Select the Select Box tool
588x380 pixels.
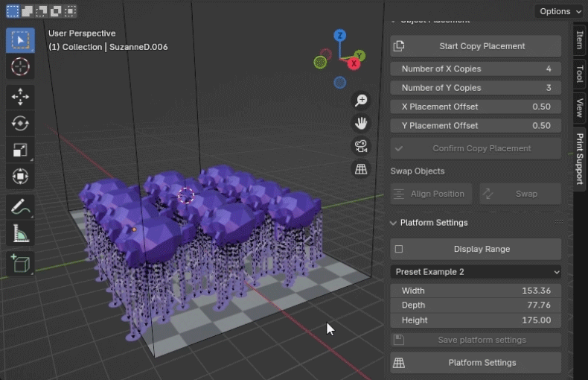tap(20, 40)
